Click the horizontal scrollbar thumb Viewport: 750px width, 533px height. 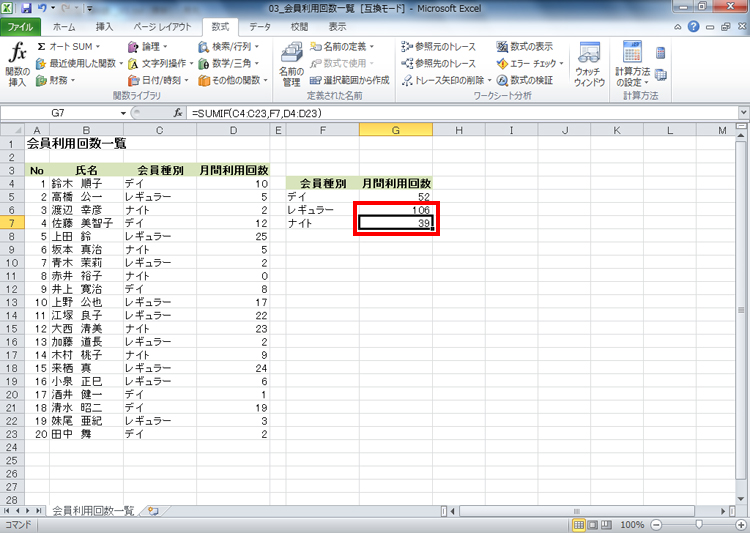point(577,511)
